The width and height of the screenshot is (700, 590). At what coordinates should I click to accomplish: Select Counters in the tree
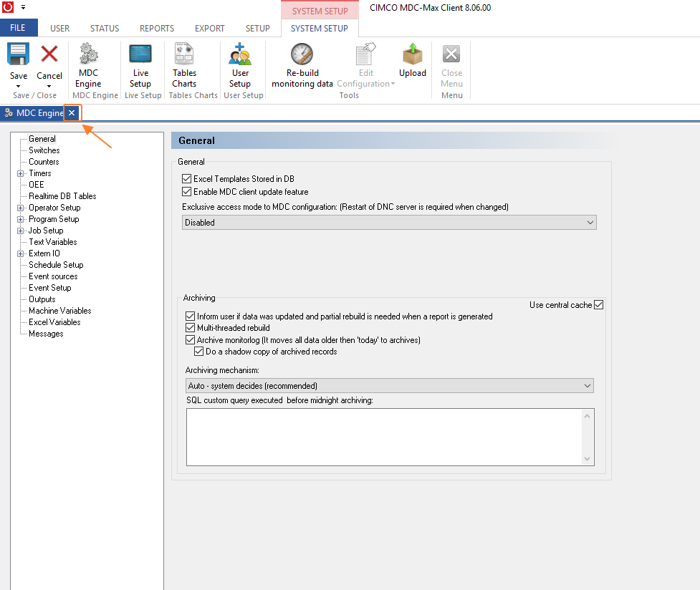tap(44, 162)
